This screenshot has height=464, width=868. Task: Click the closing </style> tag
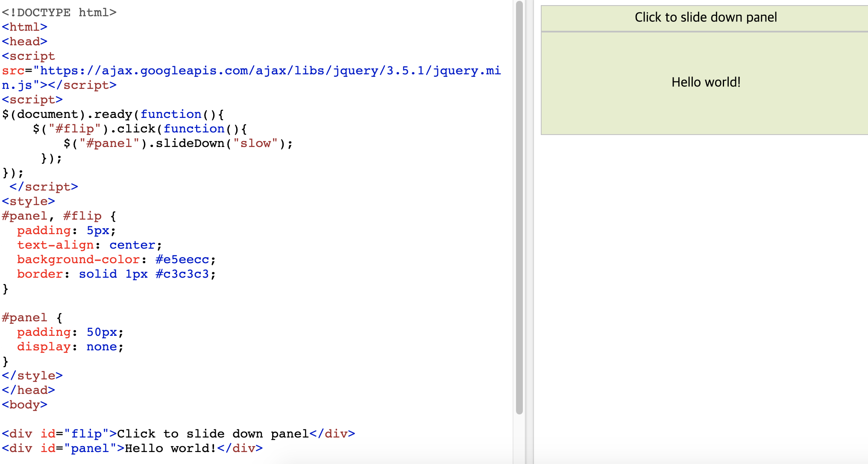pyautogui.click(x=32, y=376)
